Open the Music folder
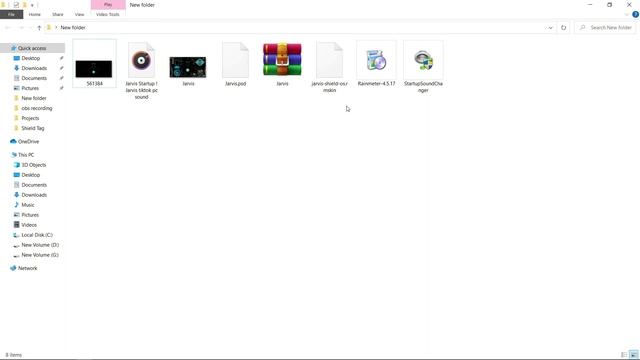Screen dimensions: 640x360 pyautogui.click(x=28, y=205)
